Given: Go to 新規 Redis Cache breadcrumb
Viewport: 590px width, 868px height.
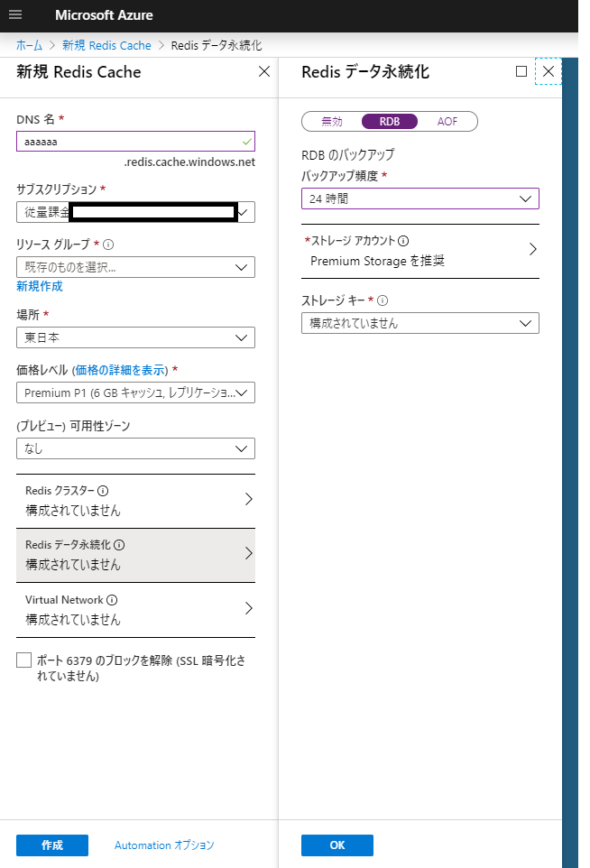Looking at the screenshot, I should click(x=106, y=45).
